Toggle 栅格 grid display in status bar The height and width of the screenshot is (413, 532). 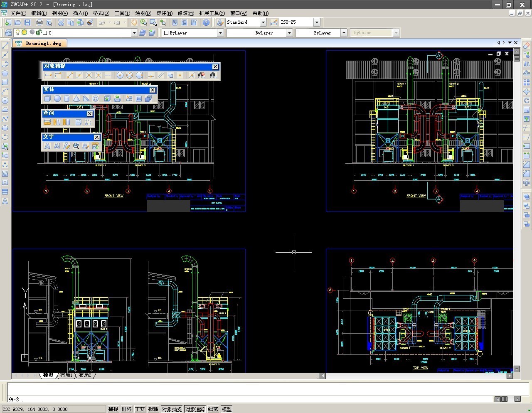[126, 409]
